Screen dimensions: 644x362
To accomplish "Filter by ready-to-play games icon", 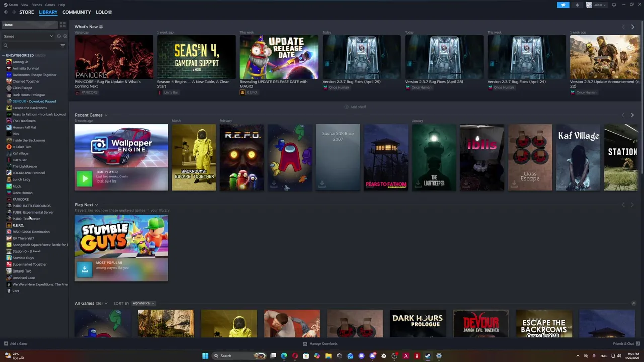I will click(x=65, y=36).
